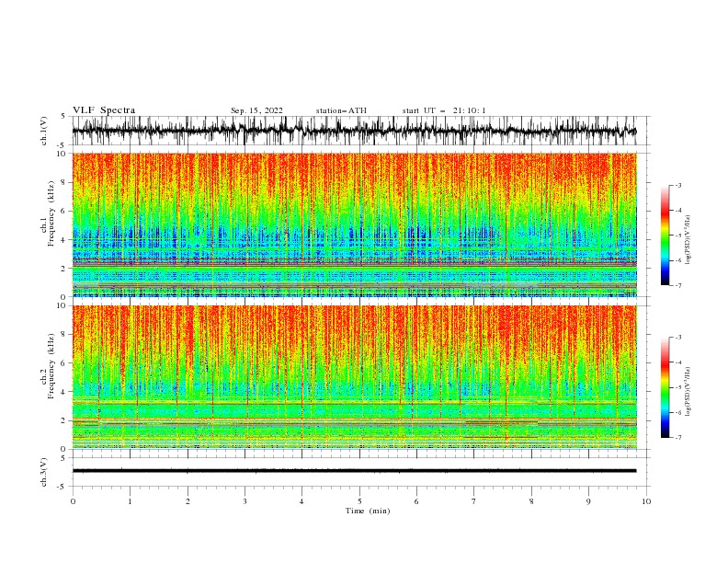The image size is (728, 563).
Task: Click the "-5" label on ch.2 color bar
Action: [x=677, y=388]
